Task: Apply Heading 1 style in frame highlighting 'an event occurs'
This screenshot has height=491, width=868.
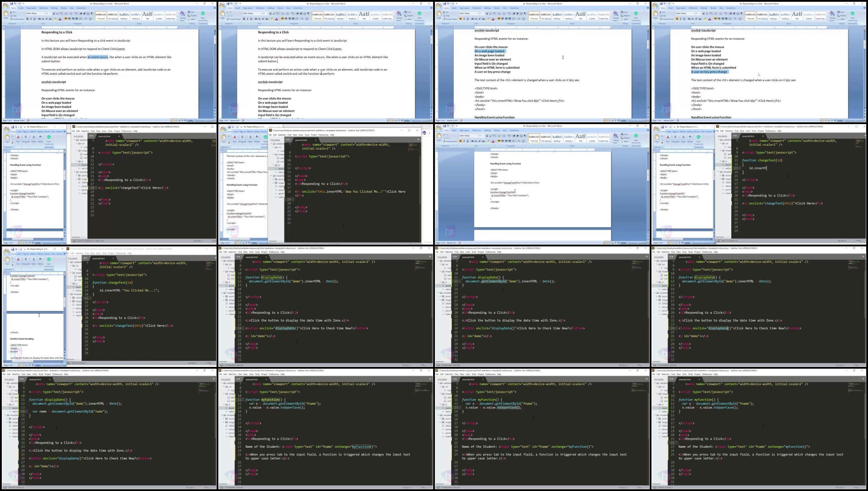Action: coord(124,16)
